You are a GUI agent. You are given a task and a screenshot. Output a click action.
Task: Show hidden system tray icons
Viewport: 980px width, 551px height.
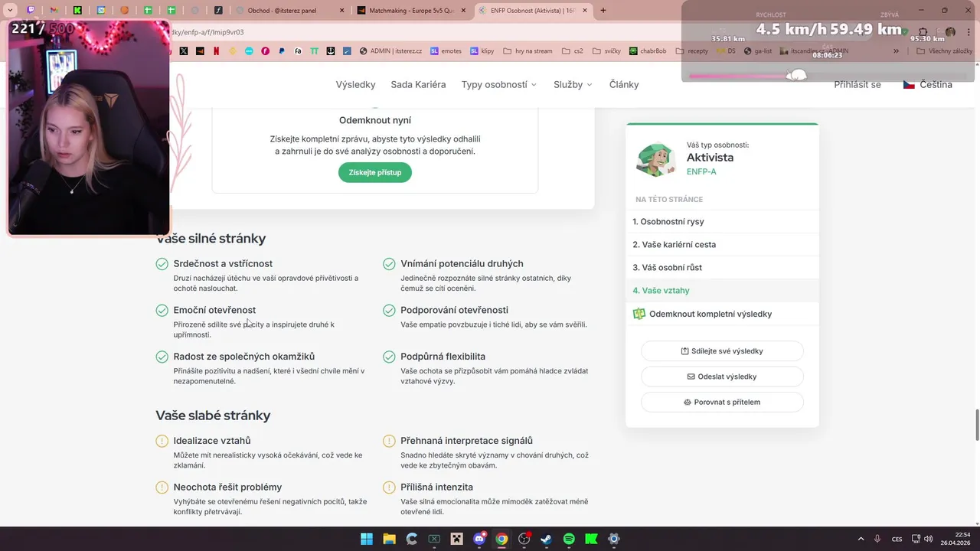(x=861, y=539)
